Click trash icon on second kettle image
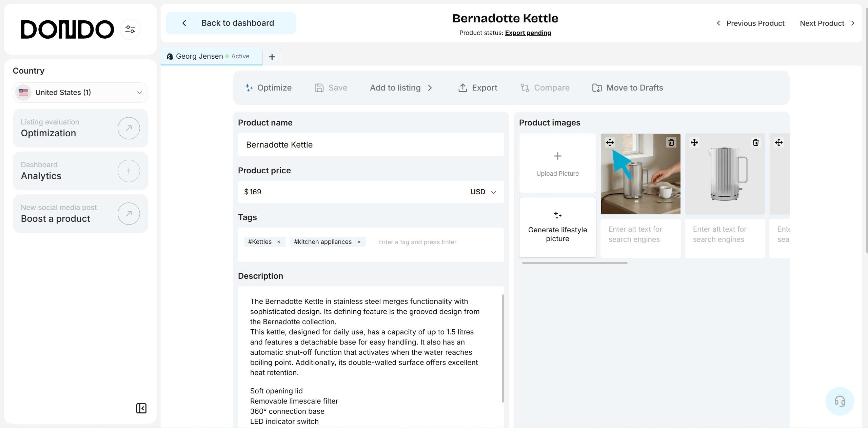The height and width of the screenshot is (428, 868). 755,142
